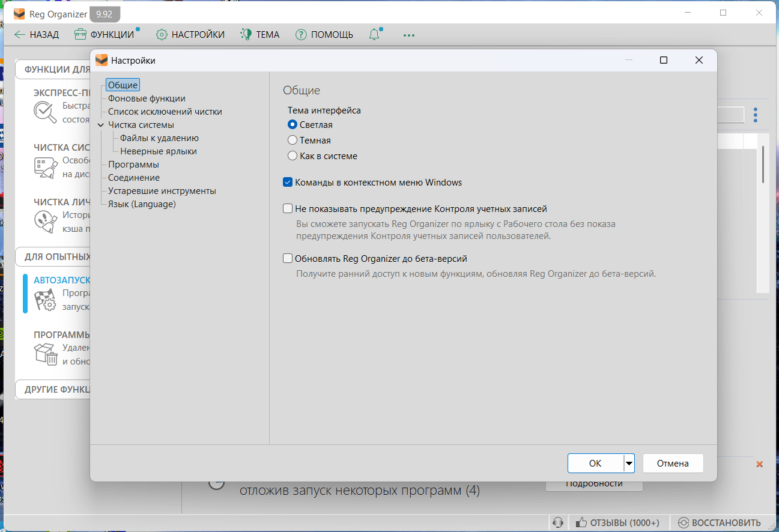The width and height of the screenshot is (779, 532).
Task: Select the Темная theme radio button
Action: click(293, 141)
